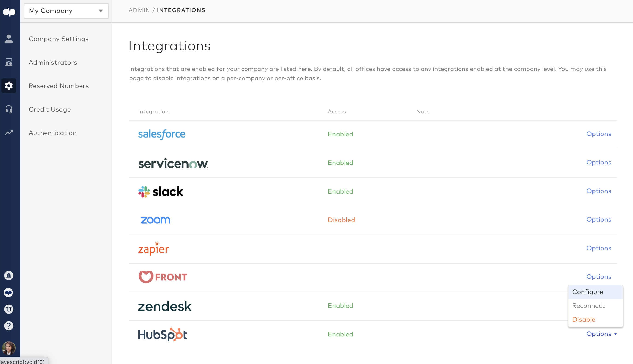Viewport: 633px width, 364px height.
Task: Click the INTEGRATIONS breadcrumb text
Action: 181,10
